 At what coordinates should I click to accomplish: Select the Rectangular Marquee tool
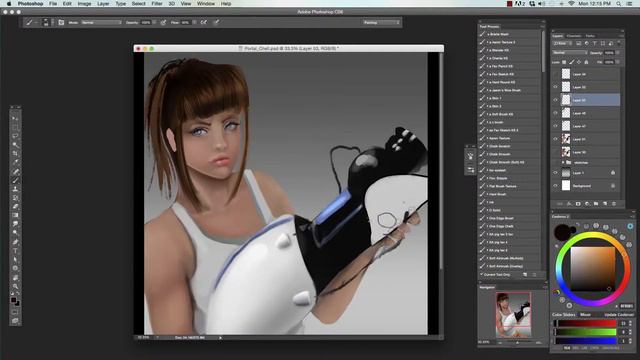pos(15,127)
